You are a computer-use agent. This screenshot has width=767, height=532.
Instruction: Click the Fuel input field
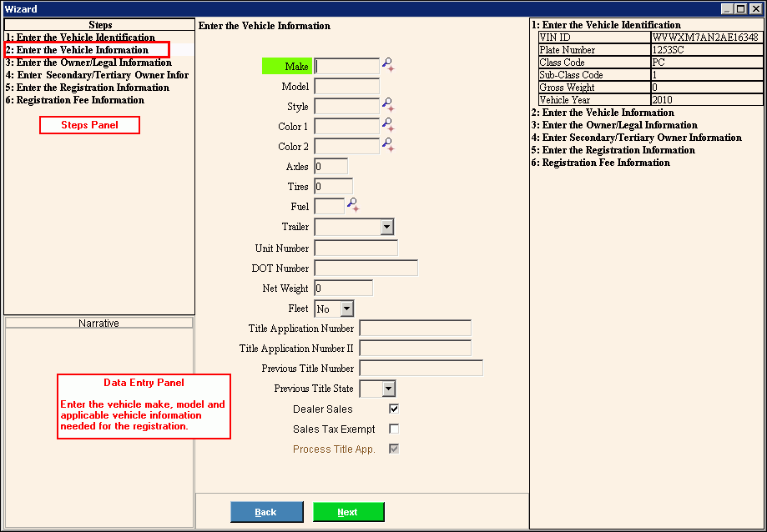click(329, 206)
